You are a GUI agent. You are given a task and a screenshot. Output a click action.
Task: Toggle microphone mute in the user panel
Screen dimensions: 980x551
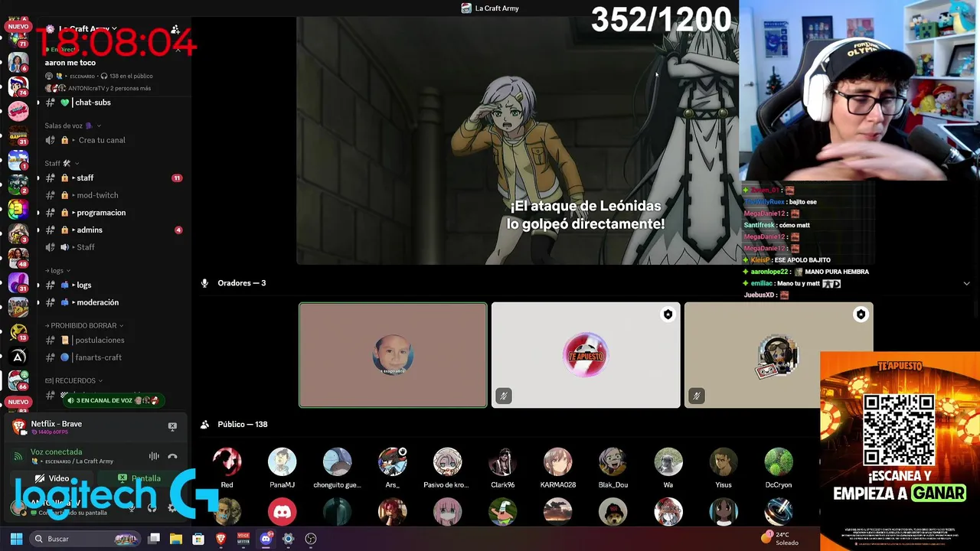pos(132,507)
